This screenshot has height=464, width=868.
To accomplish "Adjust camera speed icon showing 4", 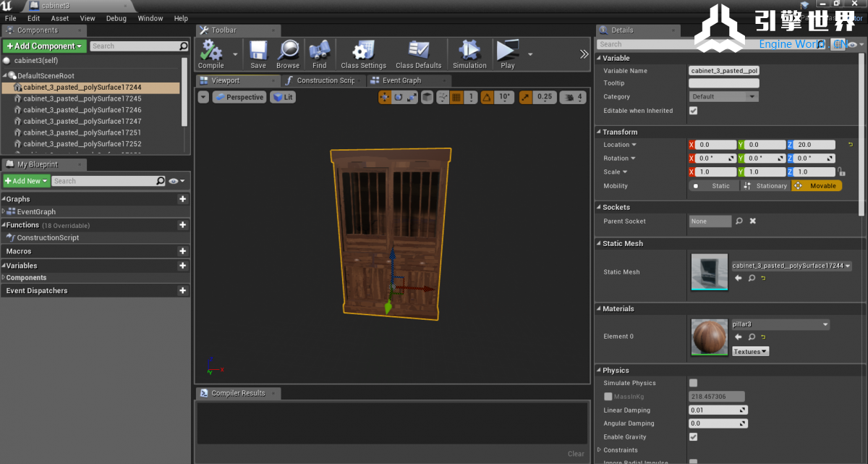I will (574, 97).
